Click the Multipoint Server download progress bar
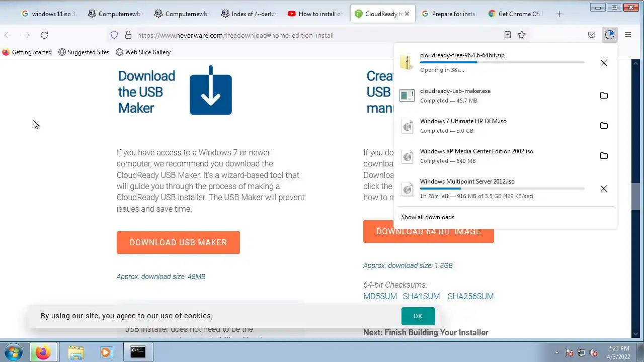The width and height of the screenshot is (644, 362). 502,189
